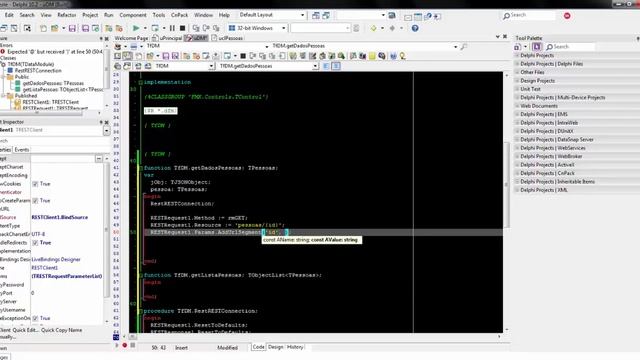Open the Object Inspector component selector dropdown
Viewport: 640px width, 360px height.
(107, 131)
